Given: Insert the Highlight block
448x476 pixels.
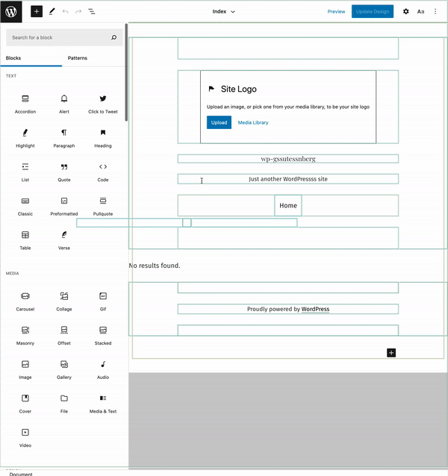Looking at the screenshot, I should tap(25, 138).
